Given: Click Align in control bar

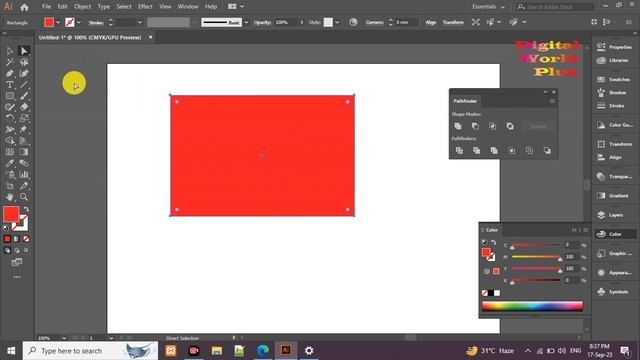Looking at the screenshot, I should (431, 22).
